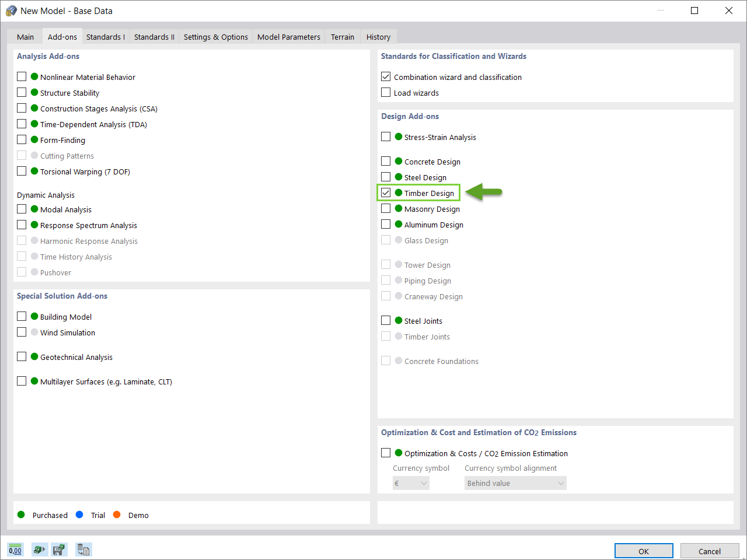The width and height of the screenshot is (747, 560).
Task: Uncheck the Timber Design checkbox
Action: (x=386, y=192)
